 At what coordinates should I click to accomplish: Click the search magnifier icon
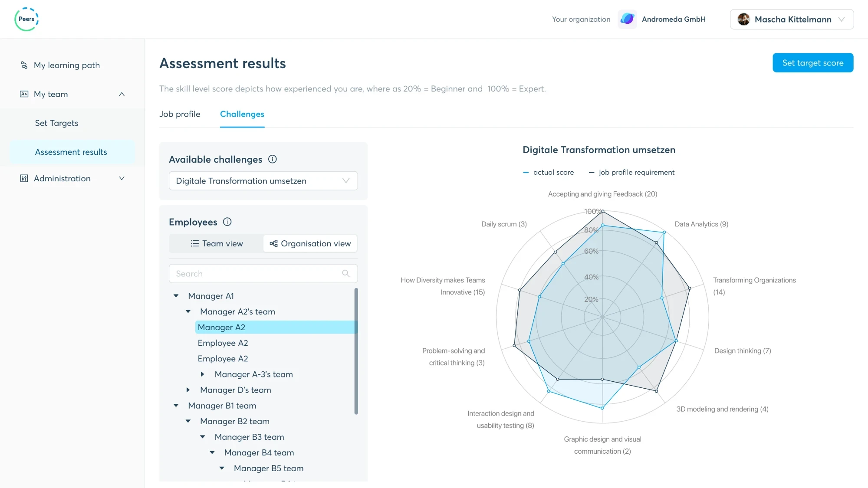tap(346, 273)
